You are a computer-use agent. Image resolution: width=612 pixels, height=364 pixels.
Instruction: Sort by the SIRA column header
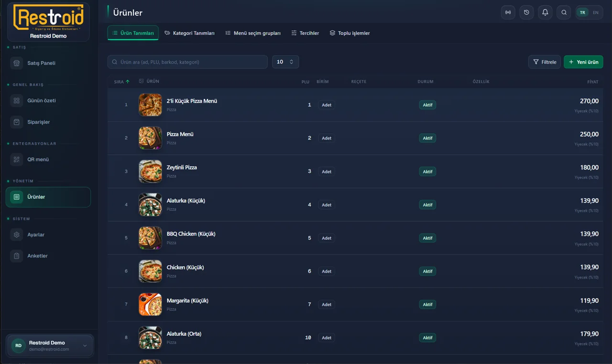tap(121, 82)
